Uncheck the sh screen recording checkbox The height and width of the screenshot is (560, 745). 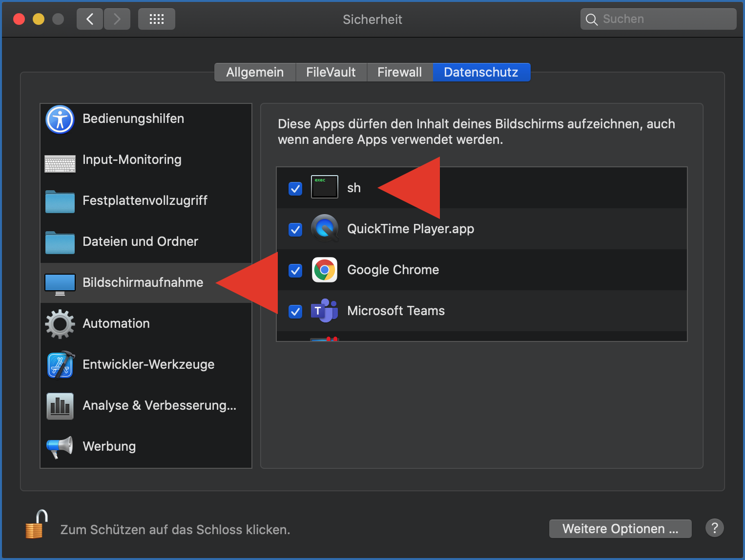[x=295, y=188]
